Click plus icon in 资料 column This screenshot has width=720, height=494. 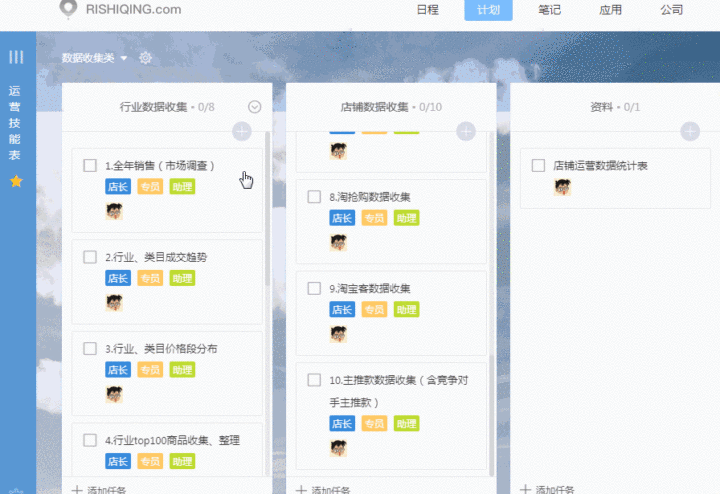(x=689, y=131)
